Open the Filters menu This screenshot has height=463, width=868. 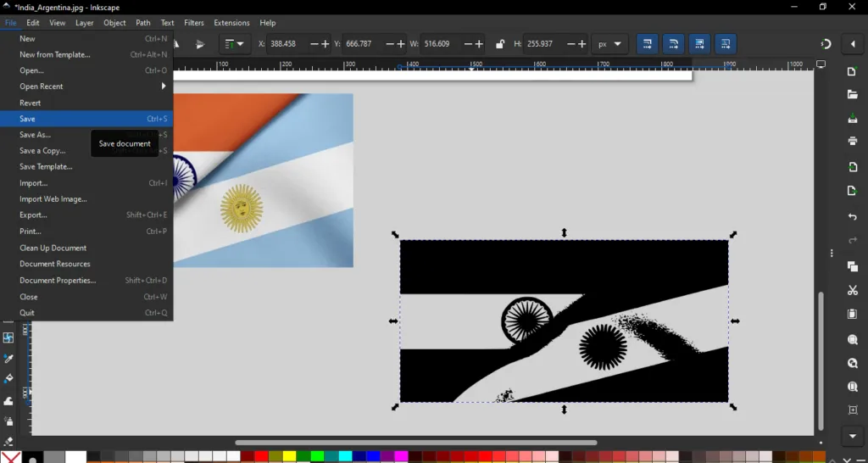click(194, 23)
